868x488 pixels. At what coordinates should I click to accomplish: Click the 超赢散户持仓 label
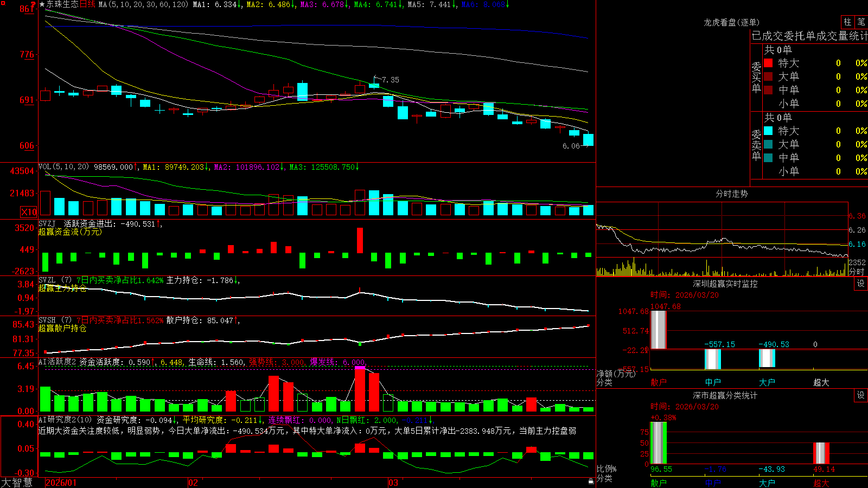[x=62, y=328]
